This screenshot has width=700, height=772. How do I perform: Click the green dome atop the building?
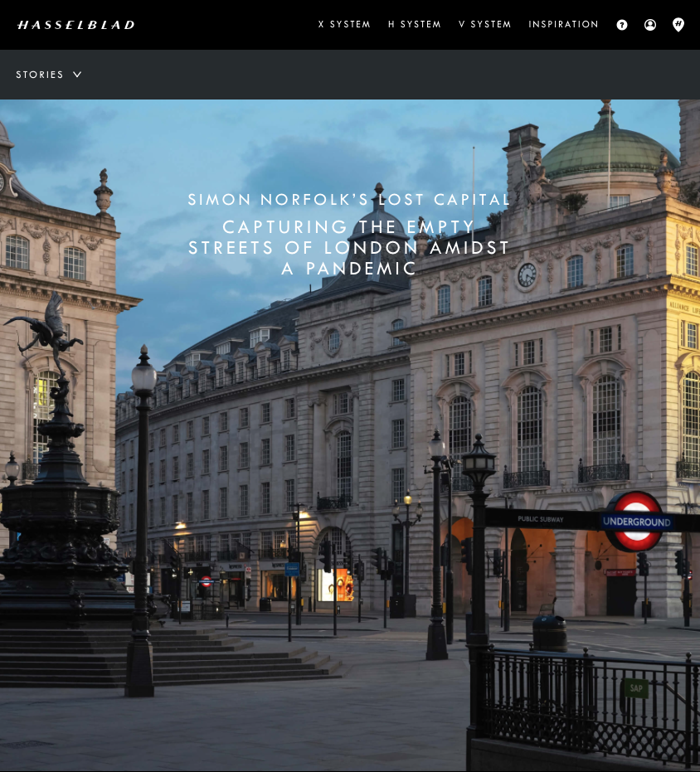[610, 149]
